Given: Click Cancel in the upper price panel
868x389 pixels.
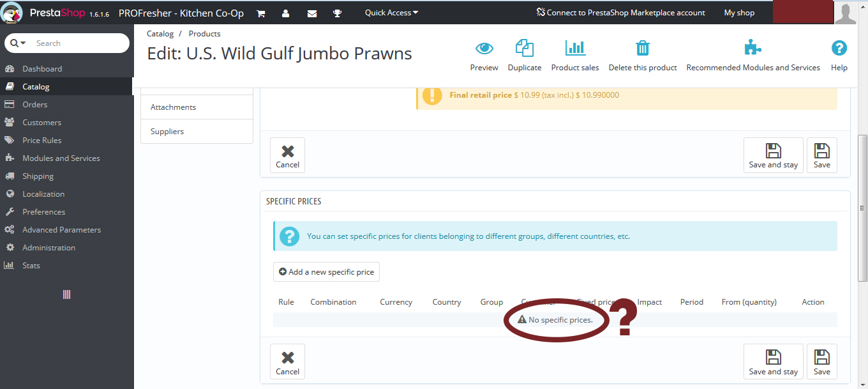Looking at the screenshot, I should pyautogui.click(x=287, y=155).
